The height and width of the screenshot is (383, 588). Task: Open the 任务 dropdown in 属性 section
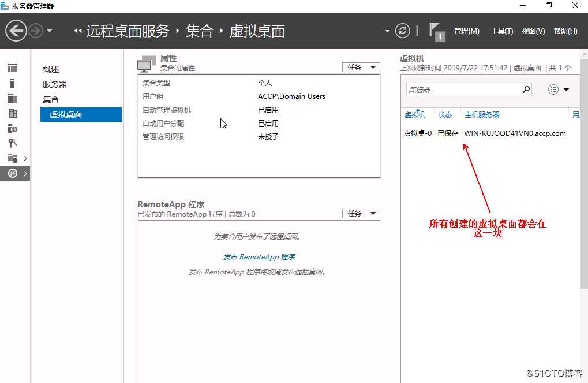click(x=361, y=67)
